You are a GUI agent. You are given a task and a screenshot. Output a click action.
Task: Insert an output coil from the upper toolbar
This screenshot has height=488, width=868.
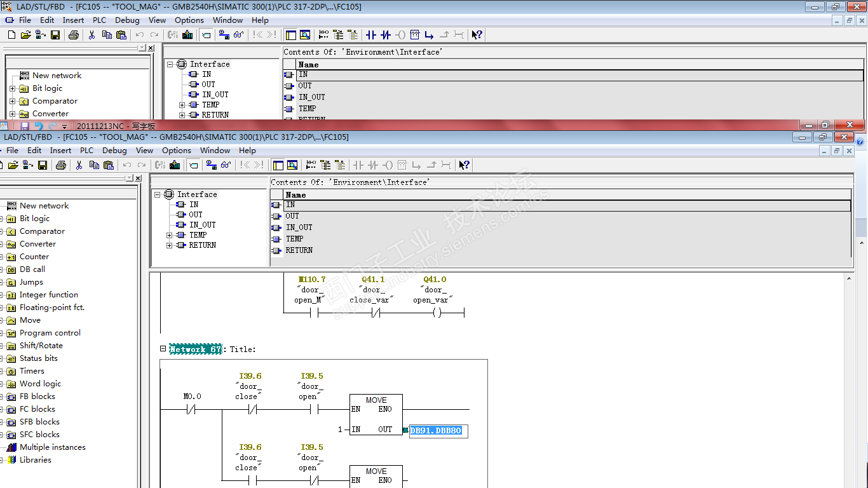click(x=400, y=35)
